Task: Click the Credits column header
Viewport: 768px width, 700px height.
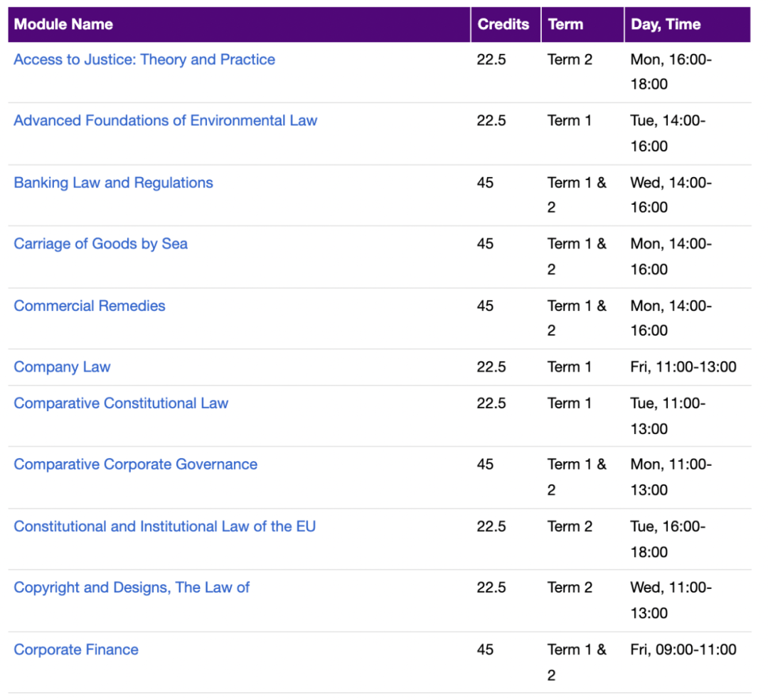Action: click(x=503, y=24)
